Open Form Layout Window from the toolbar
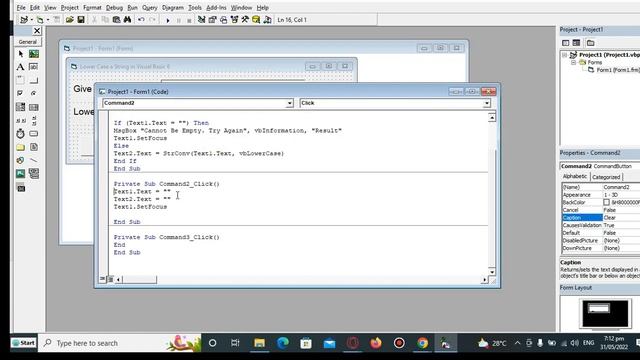 click(x=223, y=20)
